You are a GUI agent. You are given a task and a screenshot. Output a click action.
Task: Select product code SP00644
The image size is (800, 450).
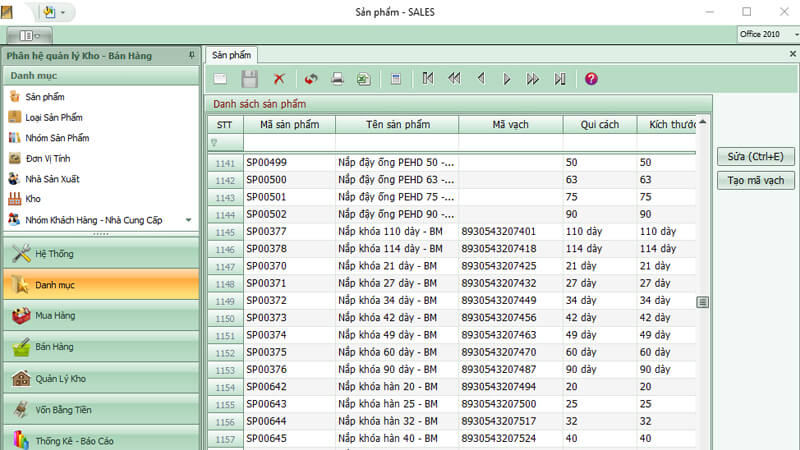click(289, 421)
